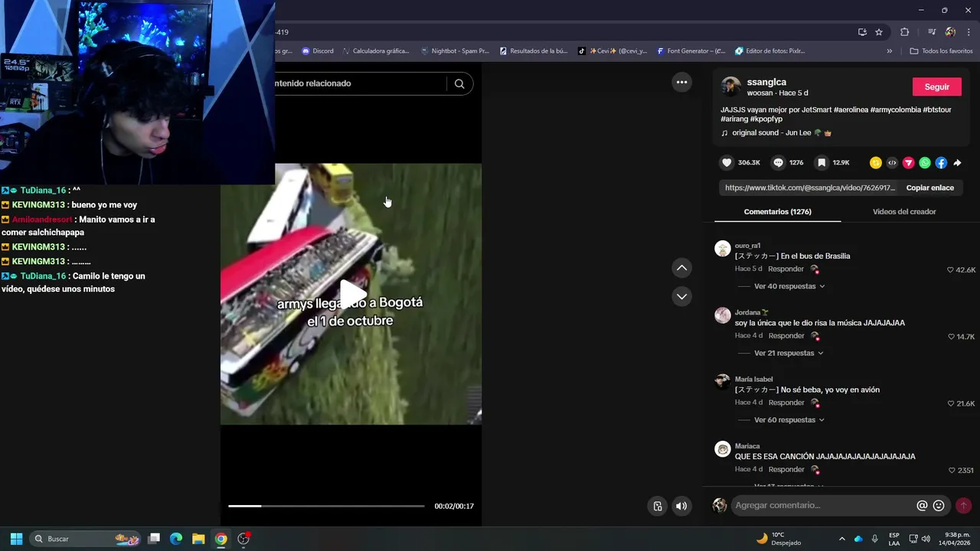Like Mariaca's comment heart

click(952, 471)
